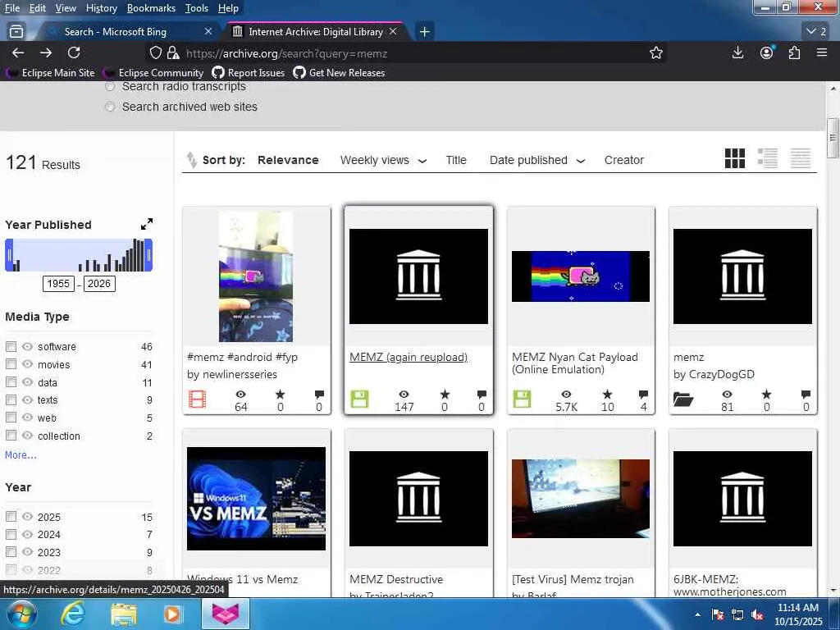Reload the current page
The image size is (840, 630).
pyautogui.click(x=74, y=52)
